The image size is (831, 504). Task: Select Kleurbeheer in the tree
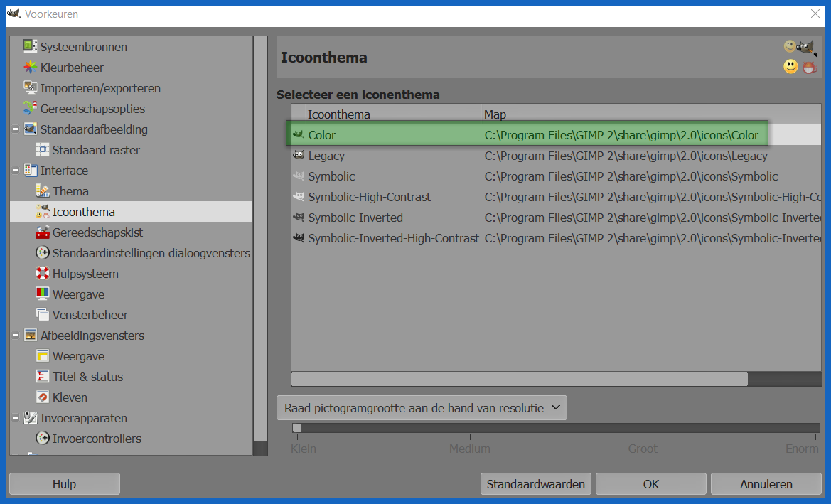[x=72, y=68]
